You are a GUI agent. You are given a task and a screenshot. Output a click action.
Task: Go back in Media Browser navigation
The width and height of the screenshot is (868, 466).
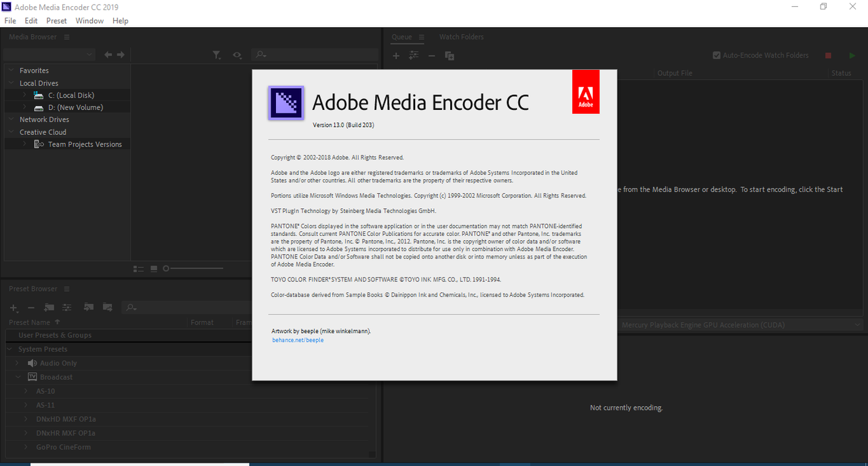point(108,55)
